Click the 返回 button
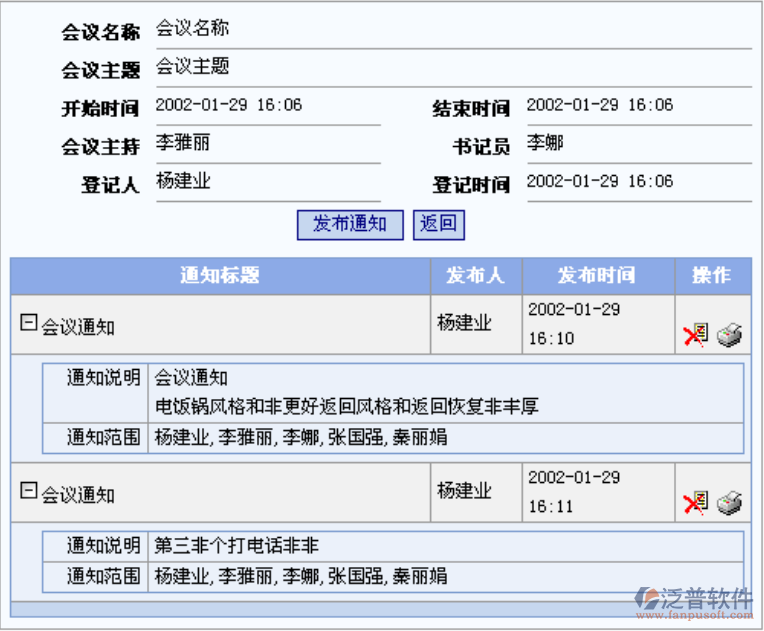The height and width of the screenshot is (631, 764). pos(438,224)
